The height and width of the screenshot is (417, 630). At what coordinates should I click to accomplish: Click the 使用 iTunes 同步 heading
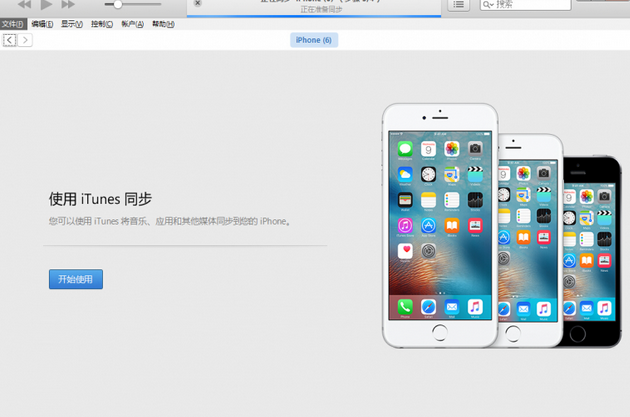click(x=100, y=199)
